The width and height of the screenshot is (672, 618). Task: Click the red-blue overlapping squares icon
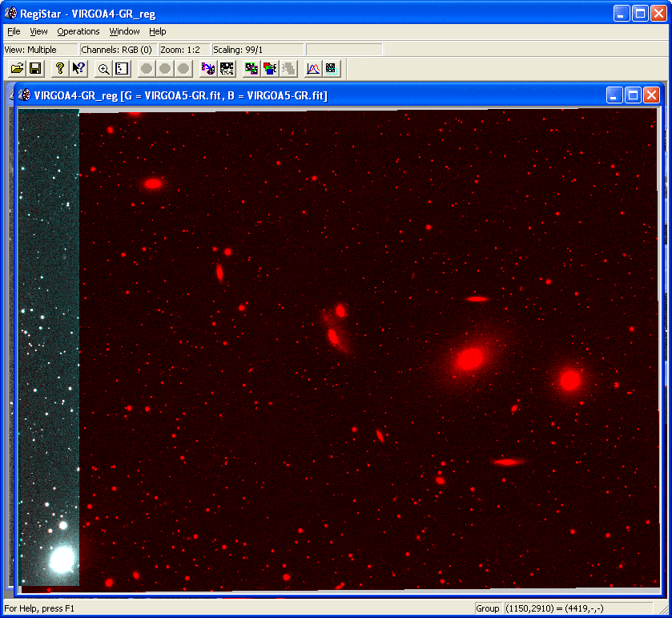(270, 69)
